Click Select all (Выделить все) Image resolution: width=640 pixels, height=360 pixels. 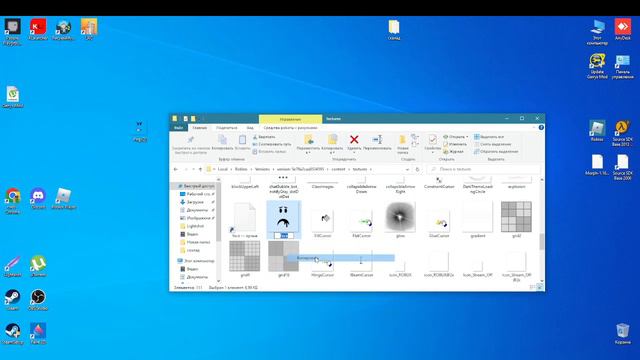489,137
